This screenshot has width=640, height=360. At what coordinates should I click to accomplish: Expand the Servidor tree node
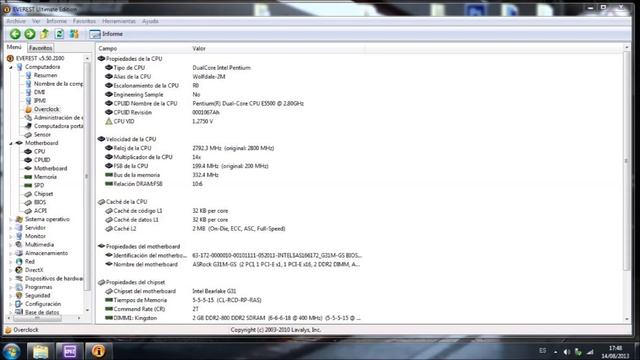pyautogui.click(x=11, y=228)
